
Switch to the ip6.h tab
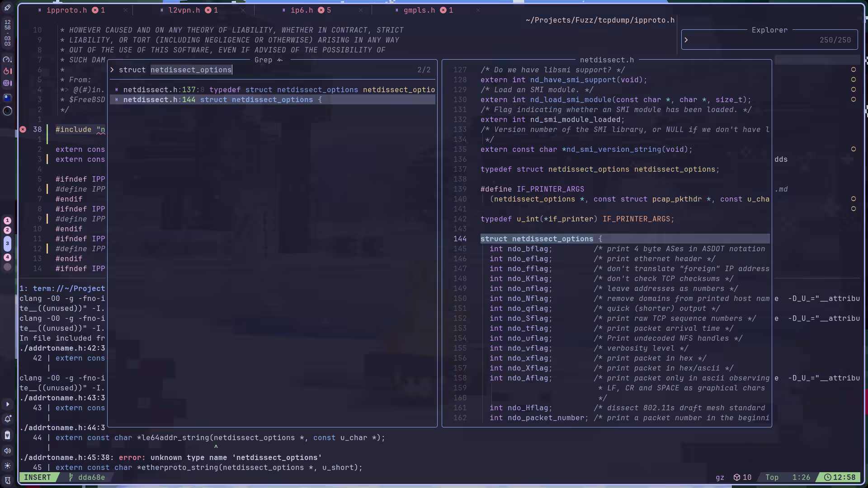tap(302, 10)
